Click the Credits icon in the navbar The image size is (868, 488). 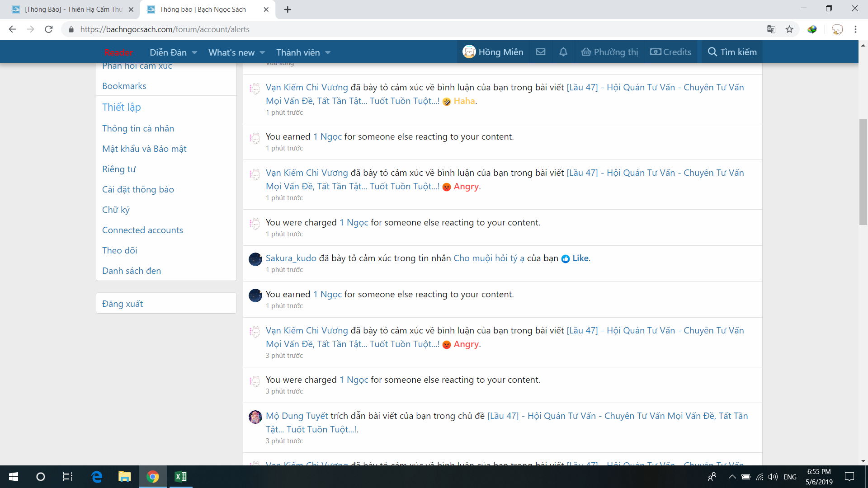coord(656,52)
